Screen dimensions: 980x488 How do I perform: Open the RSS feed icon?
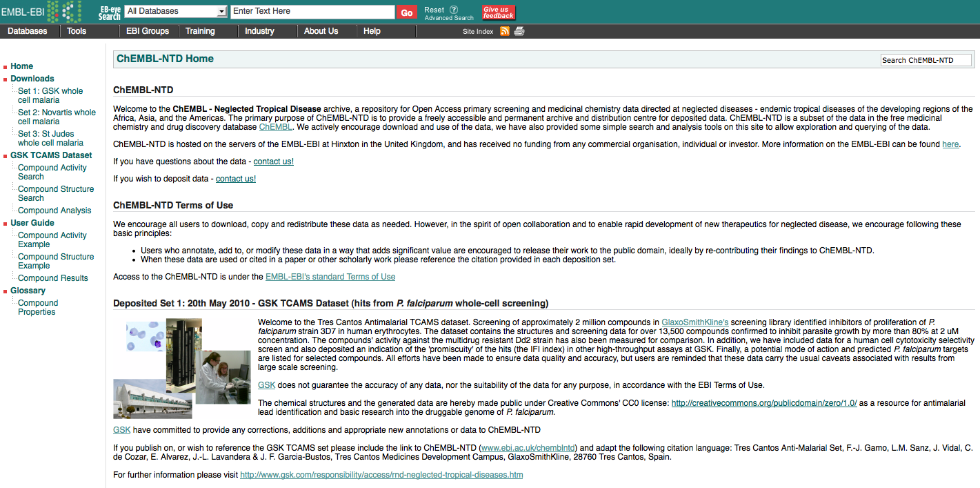point(505,31)
